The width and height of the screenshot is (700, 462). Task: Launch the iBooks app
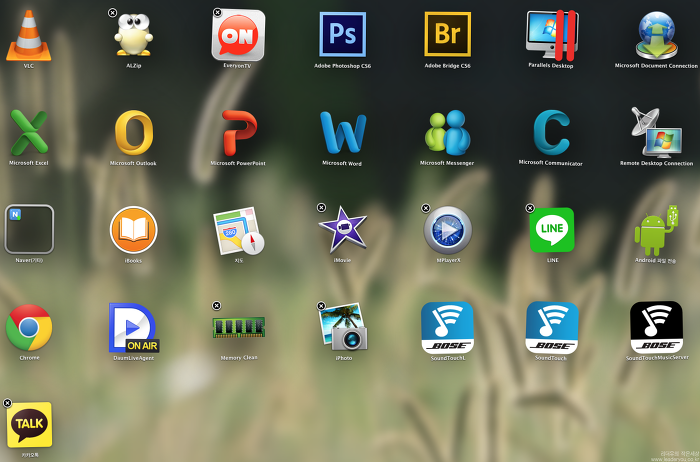(x=133, y=229)
